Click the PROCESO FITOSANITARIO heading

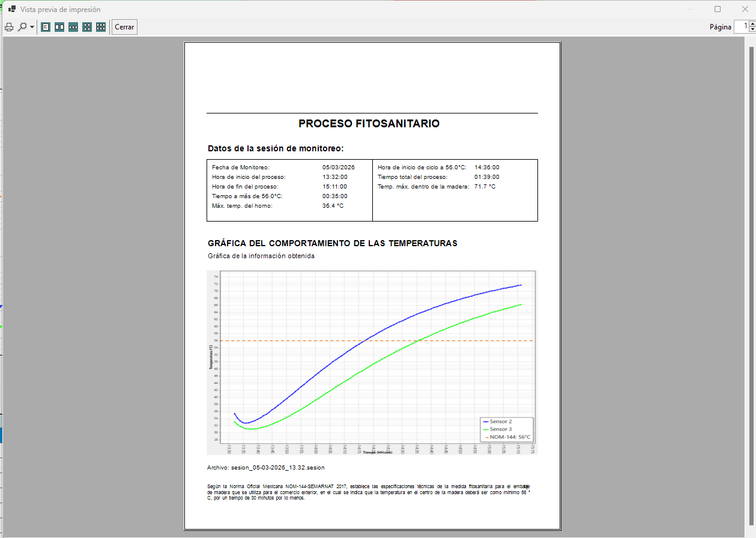[369, 124]
